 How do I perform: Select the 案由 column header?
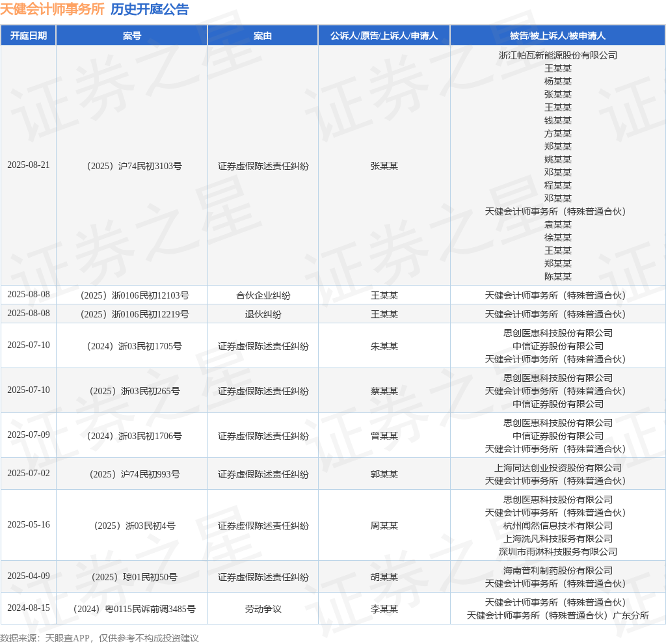[263, 36]
